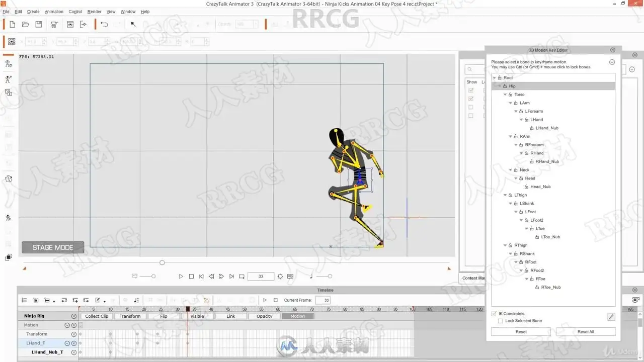Image resolution: width=644 pixels, height=362 pixels.
Task: Open the Edit menu
Action: (x=18, y=12)
